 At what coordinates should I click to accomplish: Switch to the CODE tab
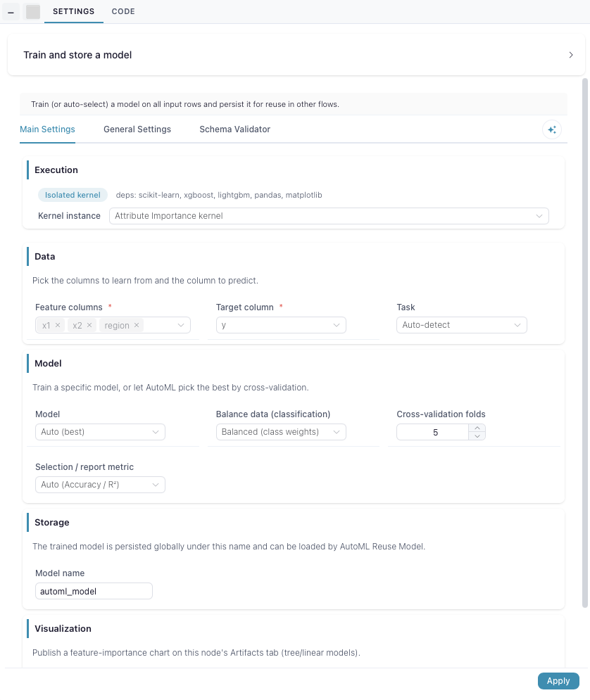pyautogui.click(x=123, y=11)
